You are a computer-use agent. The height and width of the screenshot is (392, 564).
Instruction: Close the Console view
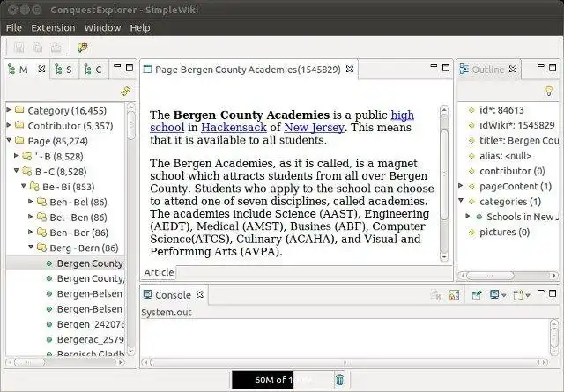click(200, 294)
